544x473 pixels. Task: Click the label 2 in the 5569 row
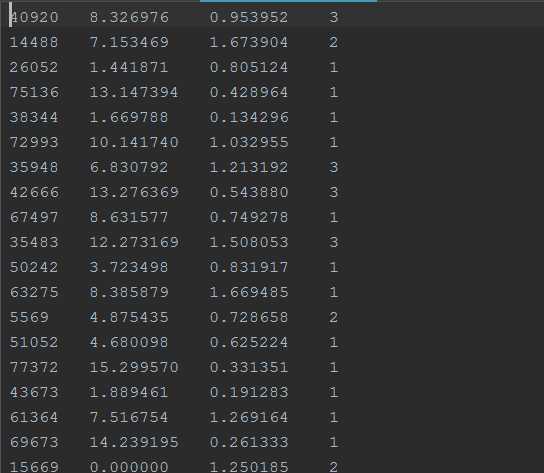point(333,317)
